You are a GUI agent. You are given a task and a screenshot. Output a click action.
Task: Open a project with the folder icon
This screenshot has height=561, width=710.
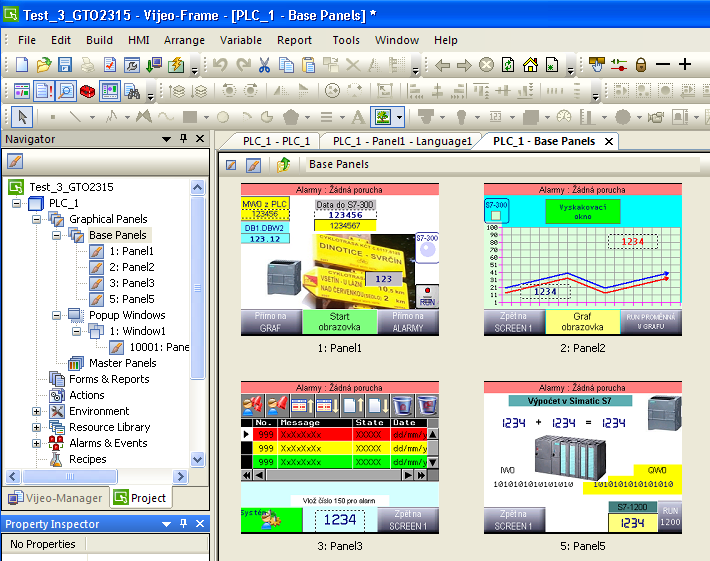pyautogui.click(x=43, y=65)
